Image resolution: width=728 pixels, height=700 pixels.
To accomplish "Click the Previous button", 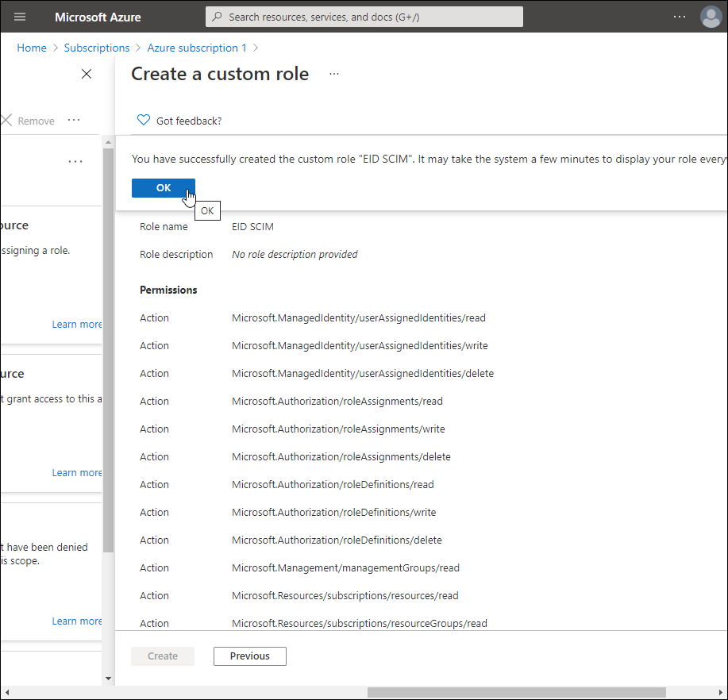I will pos(249,656).
